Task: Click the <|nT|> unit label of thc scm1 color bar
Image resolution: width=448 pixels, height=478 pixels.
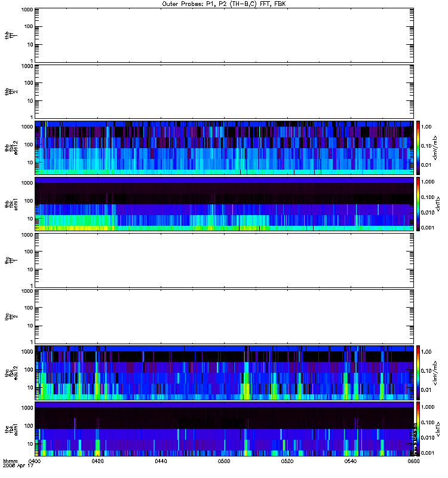Action: (438, 429)
